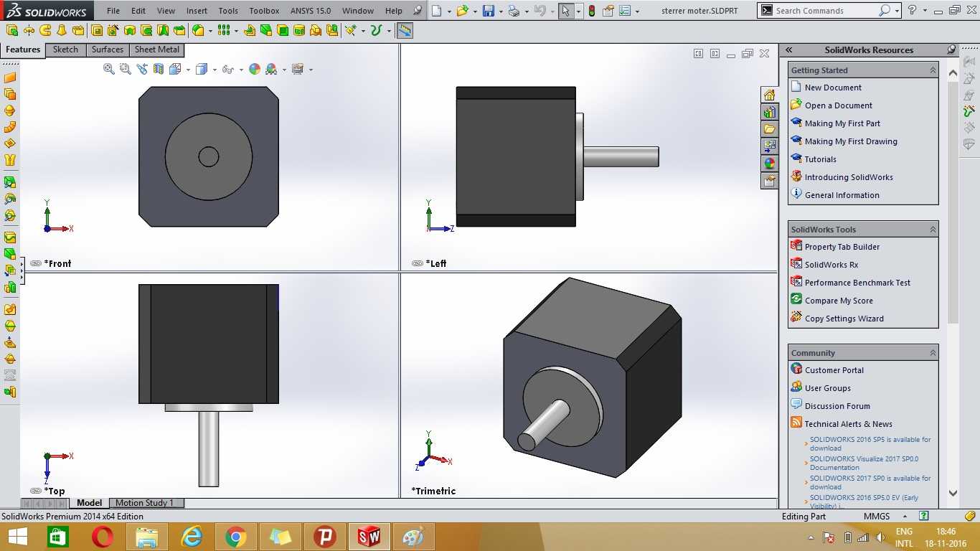Click the Rebuild traffic light icon
This screenshot has width=980, height=551.
click(591, 11)
